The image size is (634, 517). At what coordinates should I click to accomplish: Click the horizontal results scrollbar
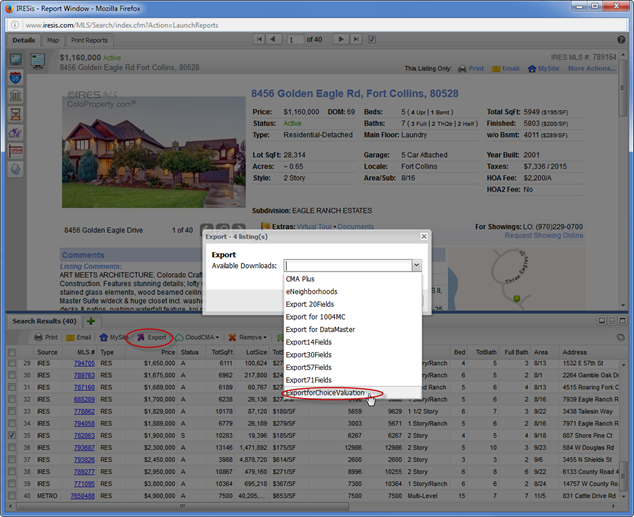(x=182, y=506)
